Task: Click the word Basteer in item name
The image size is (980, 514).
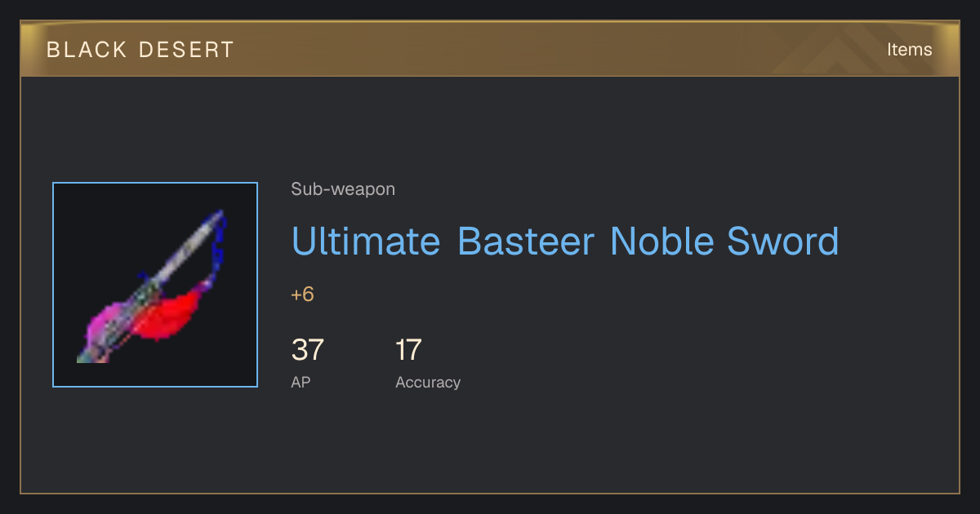Action: click(526, 241)
